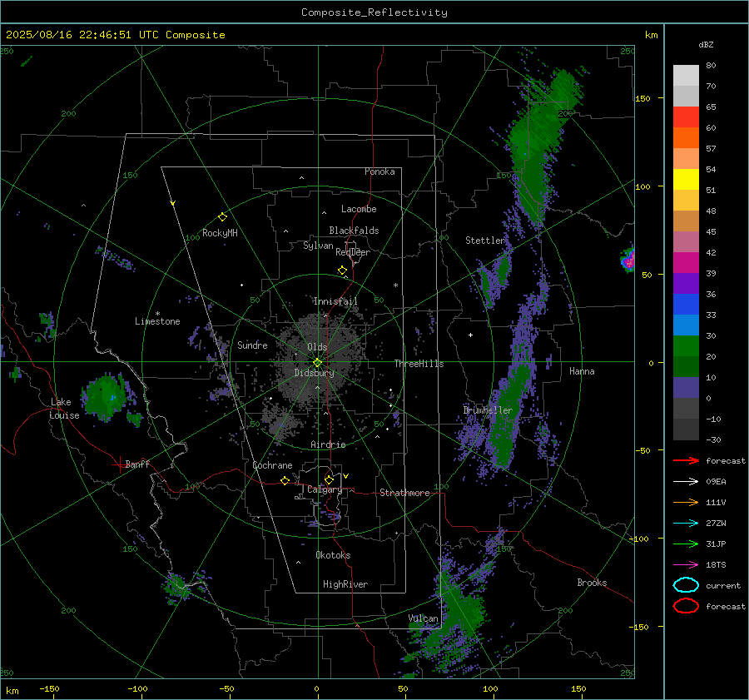Screen dimensions: 749x700
Task: Click the red cross marker at Banff
Action: tap(119, 464)
